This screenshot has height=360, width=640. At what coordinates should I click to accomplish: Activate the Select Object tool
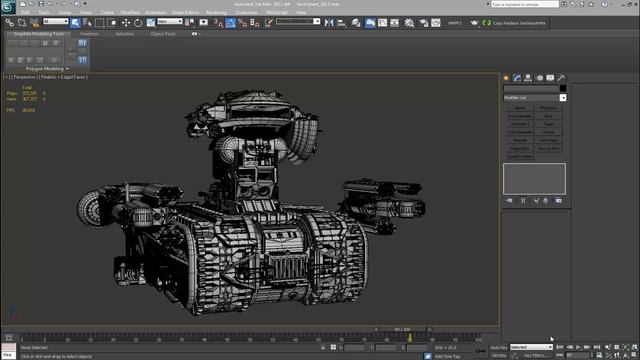coord(75,23)
